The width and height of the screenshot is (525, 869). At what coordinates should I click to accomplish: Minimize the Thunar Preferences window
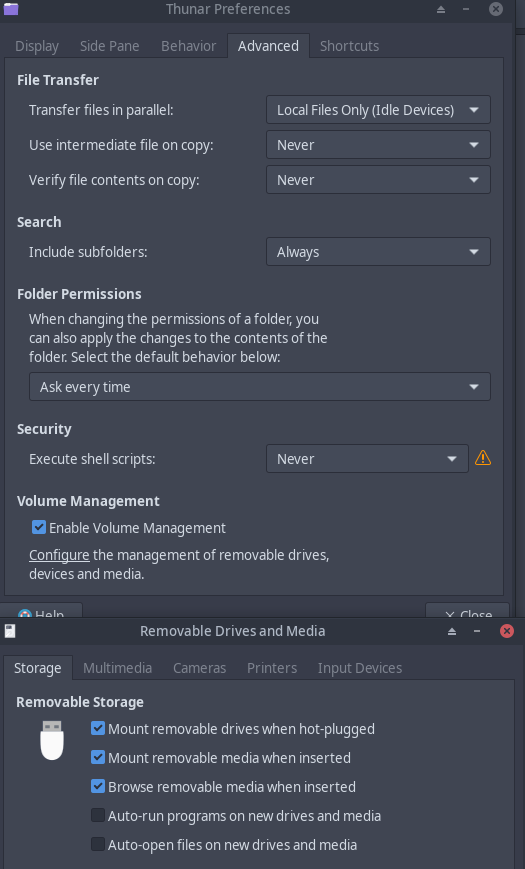(466, 9)
